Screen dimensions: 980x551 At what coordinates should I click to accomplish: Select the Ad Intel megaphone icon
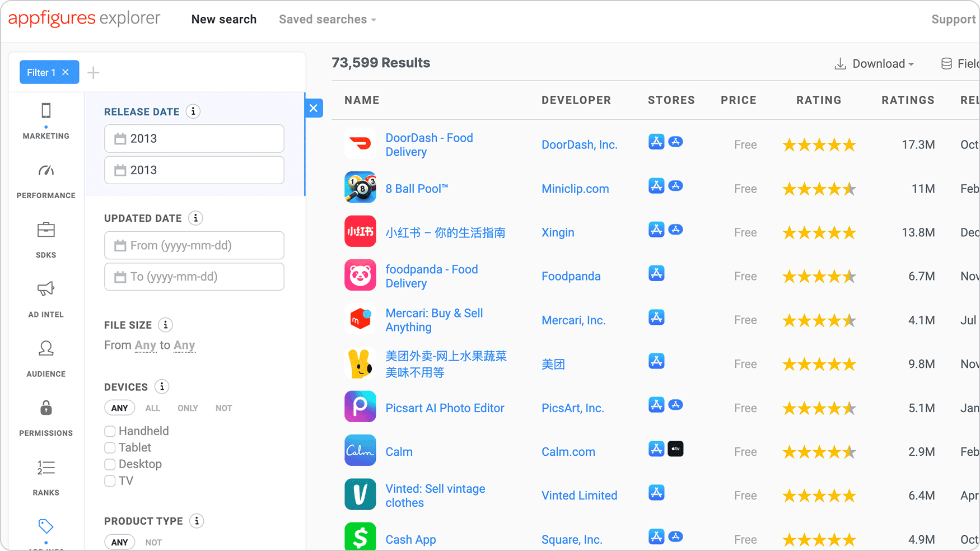pos(46,300)
